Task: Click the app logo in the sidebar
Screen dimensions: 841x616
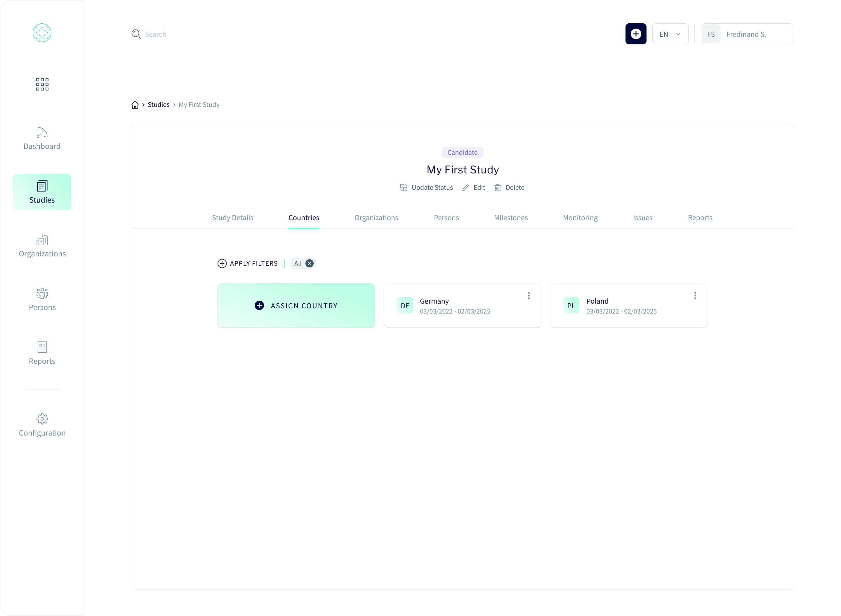Action: [x=42, y=33]
